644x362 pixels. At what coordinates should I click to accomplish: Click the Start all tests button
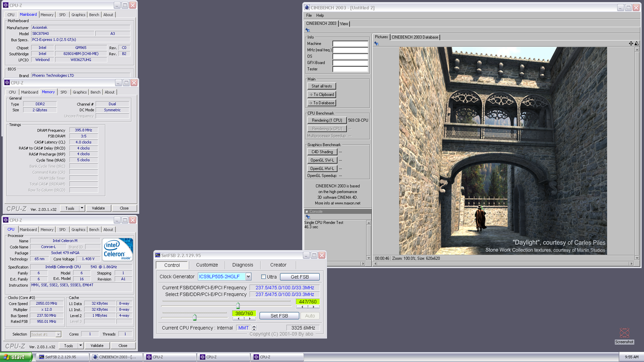point(322,86)
